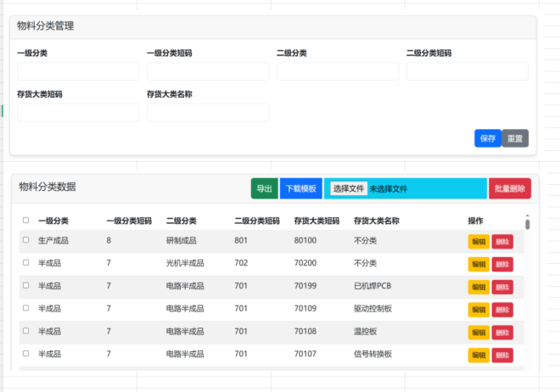Click the gray 重置 reset button
The height and width of the screenshot is (392, 560).
coord(515,138)
